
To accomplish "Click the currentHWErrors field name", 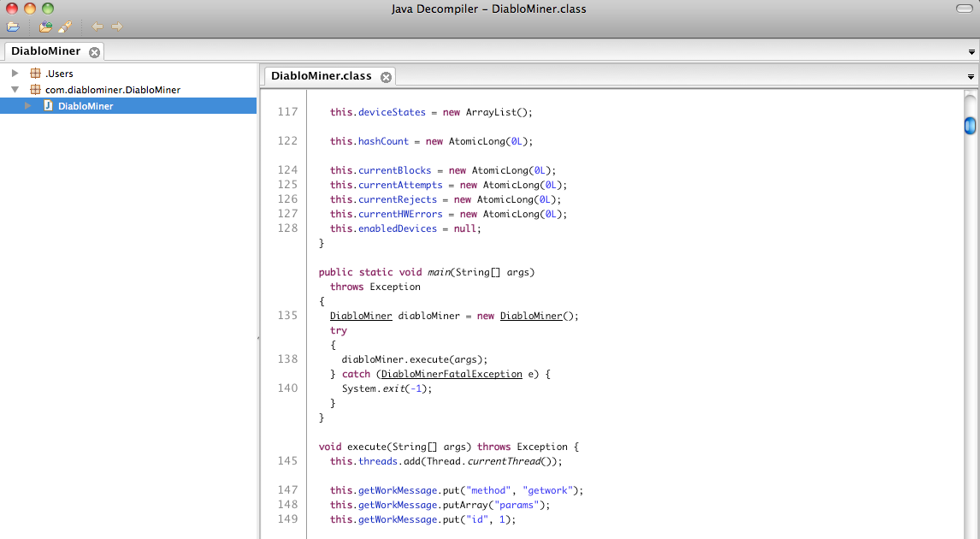I will pos(400,214).
